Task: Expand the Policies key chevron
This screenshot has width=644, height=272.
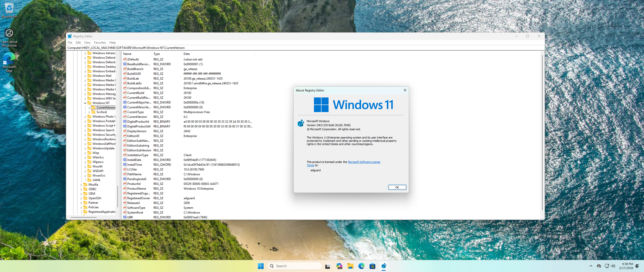Action: click(x=81, y=207)
